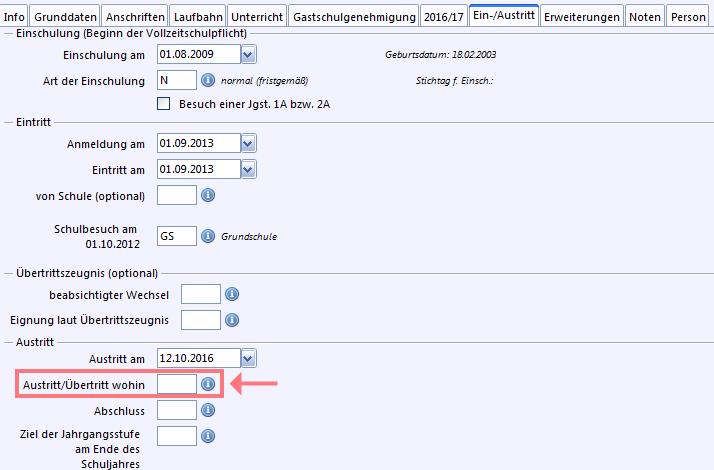Image resolution: width=714 pixels, height=470 pixels.
Task: Open the Laufbahn tab
Action: (198, 17)
